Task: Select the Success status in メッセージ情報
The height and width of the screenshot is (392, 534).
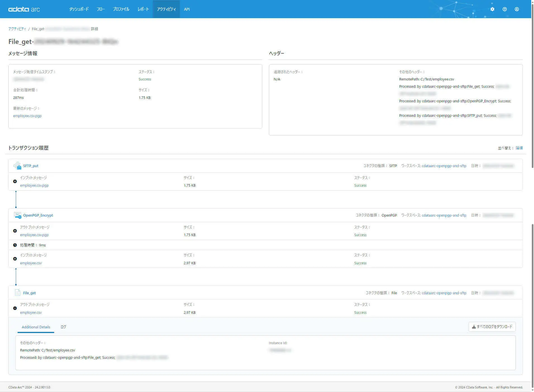Action: pos(145,79)
